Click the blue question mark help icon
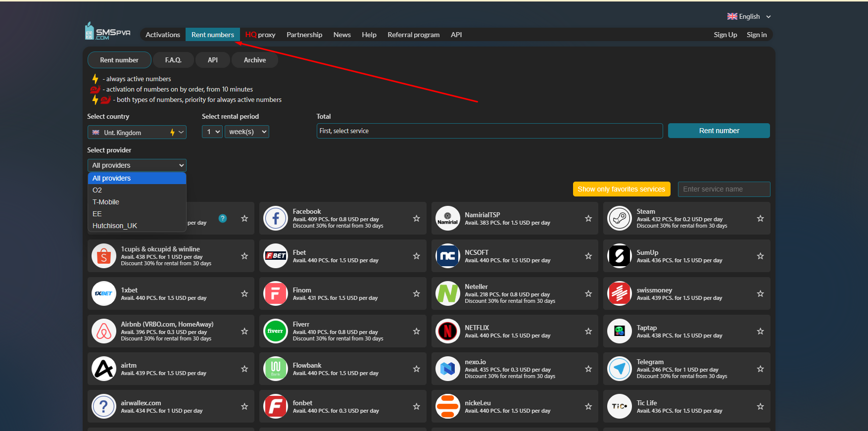 point(223,218)
